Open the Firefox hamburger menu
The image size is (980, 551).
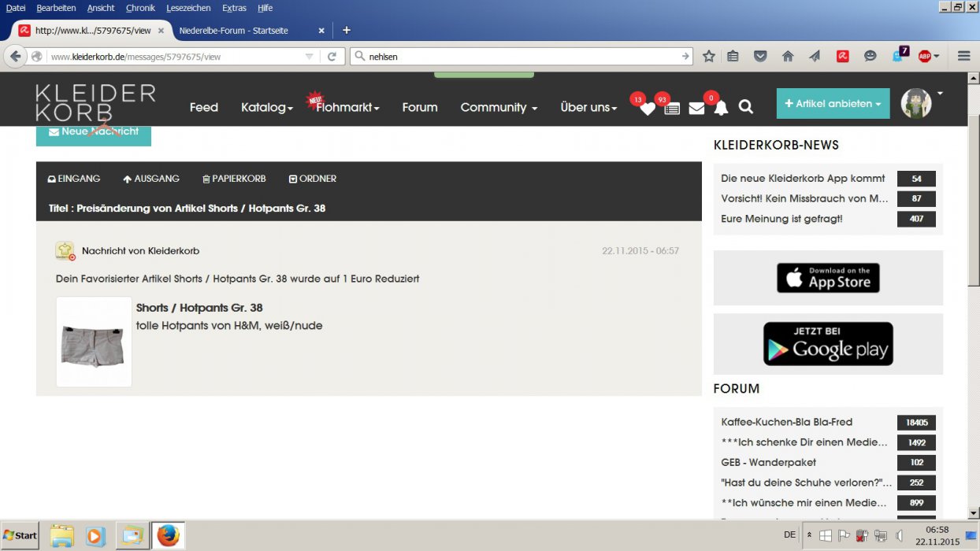point(963,56)
